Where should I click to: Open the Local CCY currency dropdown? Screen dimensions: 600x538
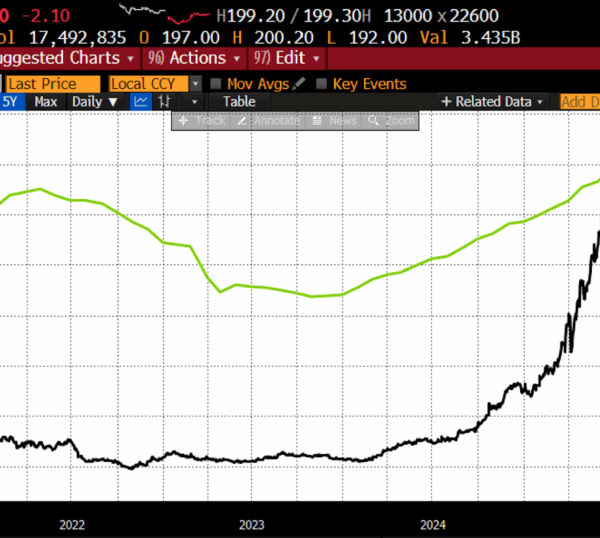coord(195,84)
